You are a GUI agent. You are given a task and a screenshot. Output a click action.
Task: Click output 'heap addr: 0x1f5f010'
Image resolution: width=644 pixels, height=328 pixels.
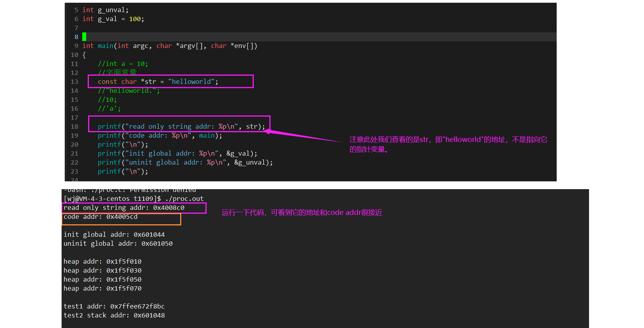point(103,262)
